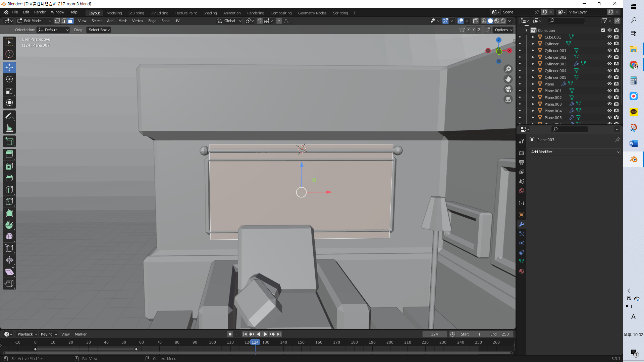This screenshot has width=644, height=362.
Task: Open the Add Modifier dropdown
Action: pos(575,152)
